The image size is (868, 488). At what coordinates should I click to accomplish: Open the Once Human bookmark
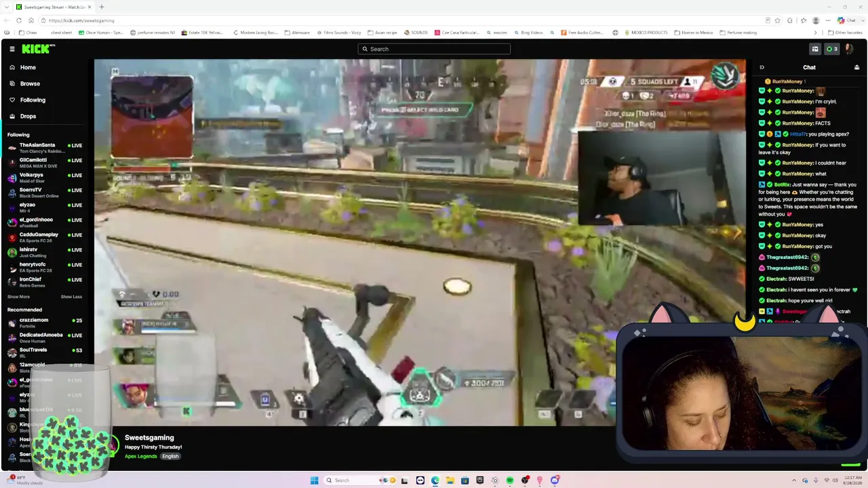coord(101,33)
